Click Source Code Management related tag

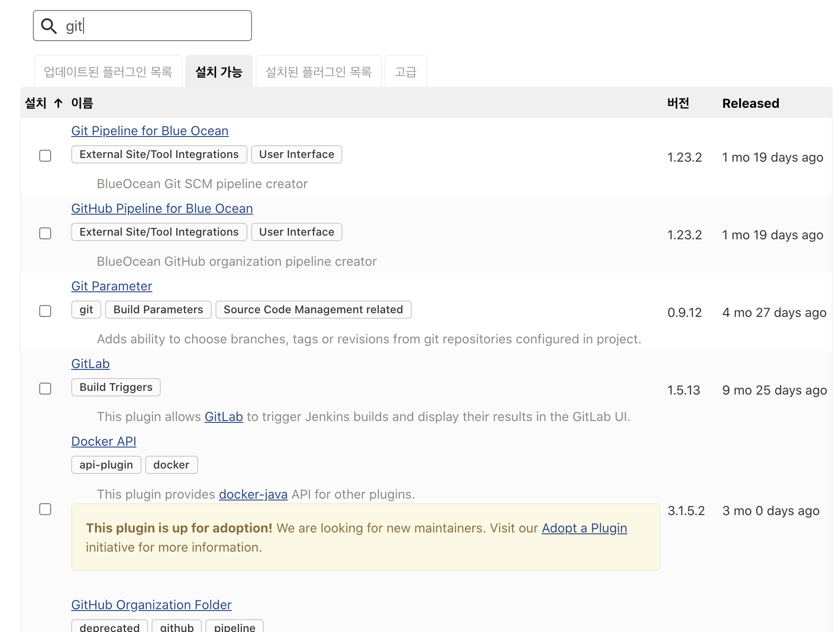314,310
